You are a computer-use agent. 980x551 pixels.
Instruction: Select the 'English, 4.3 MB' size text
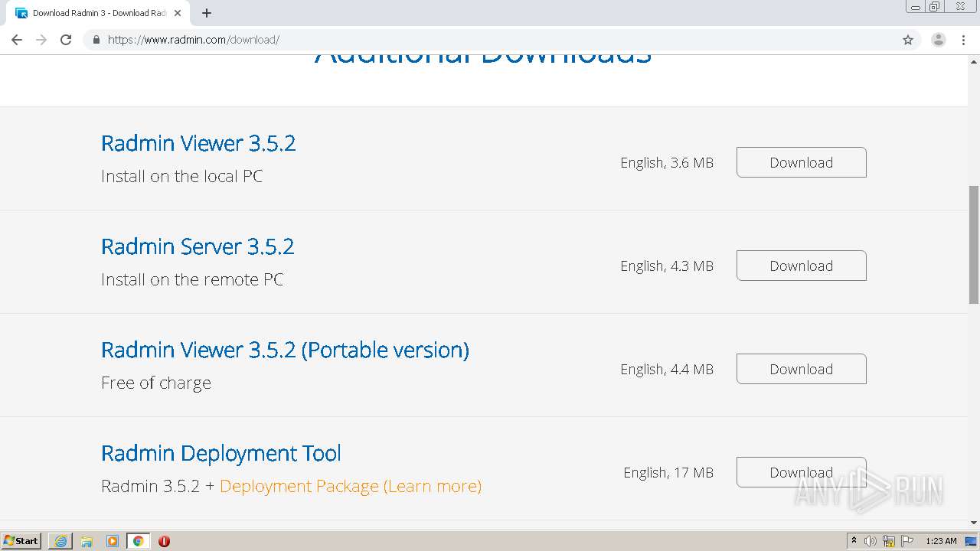[667, 266]
